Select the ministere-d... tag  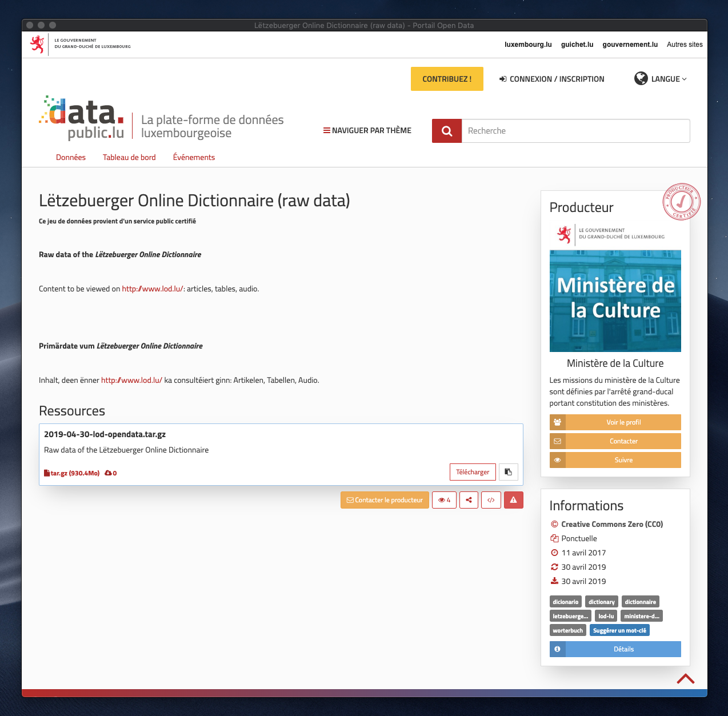tap(642, 616)
